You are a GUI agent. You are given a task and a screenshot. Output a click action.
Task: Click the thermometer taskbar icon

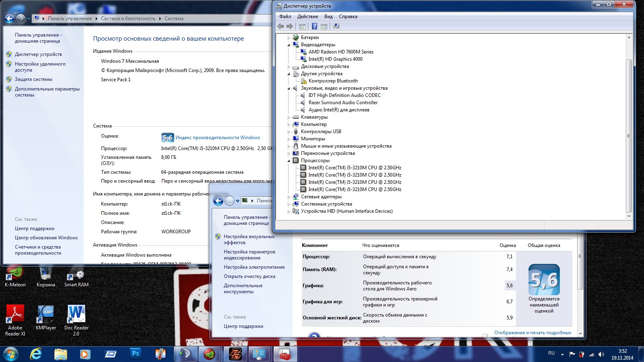160,354
